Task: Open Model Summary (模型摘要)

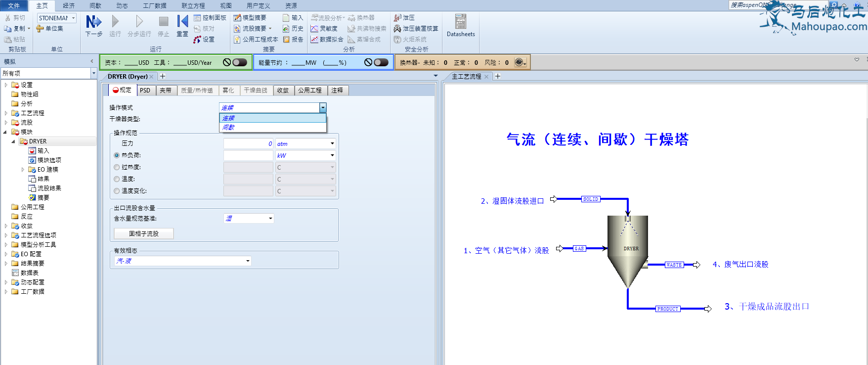Action: 250,18
